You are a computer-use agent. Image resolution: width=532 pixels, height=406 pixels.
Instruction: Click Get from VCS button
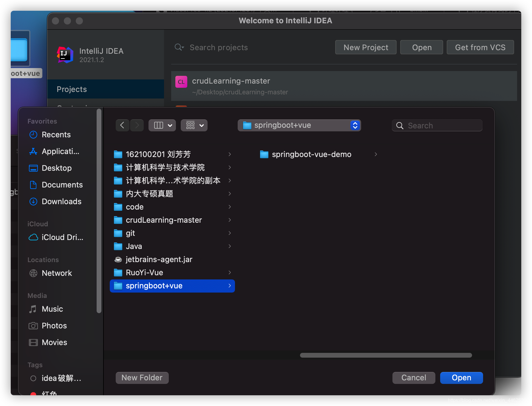click(480, 47)
